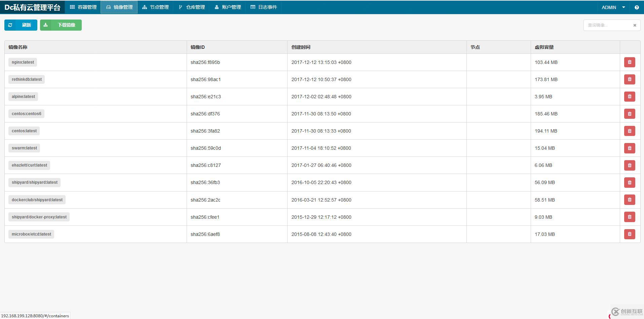Delete the centos:centos6 image

pos(629,114)
